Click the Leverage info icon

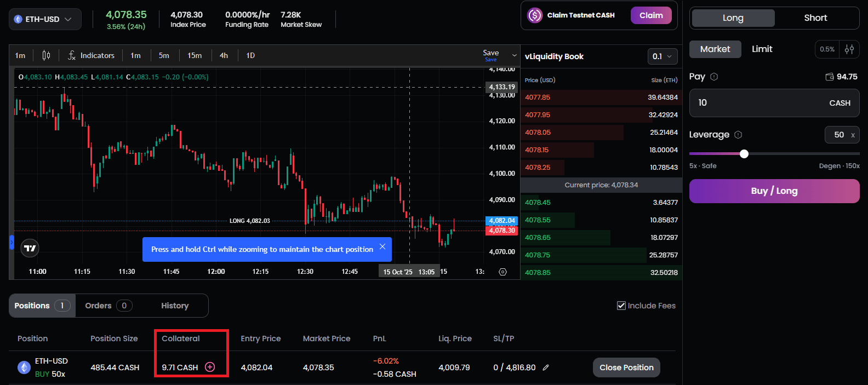pos(738,135)
